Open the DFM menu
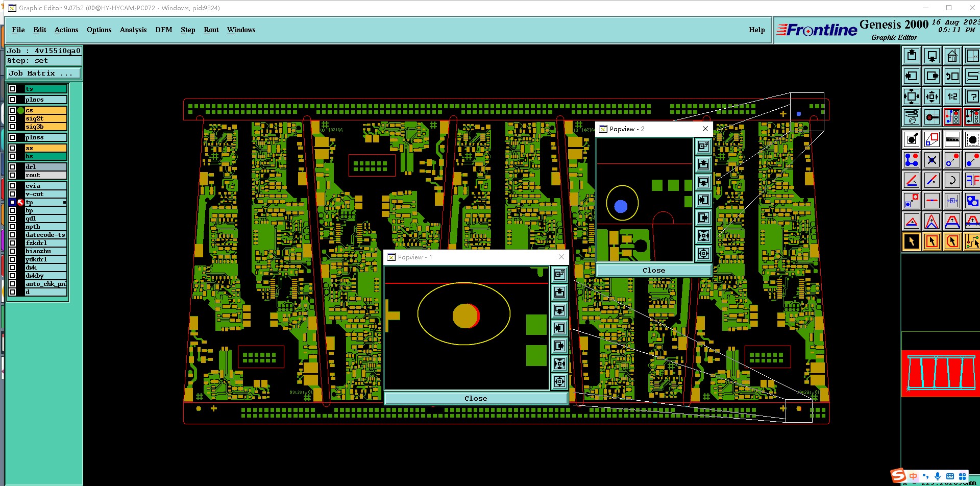 [x=164, y=30]
